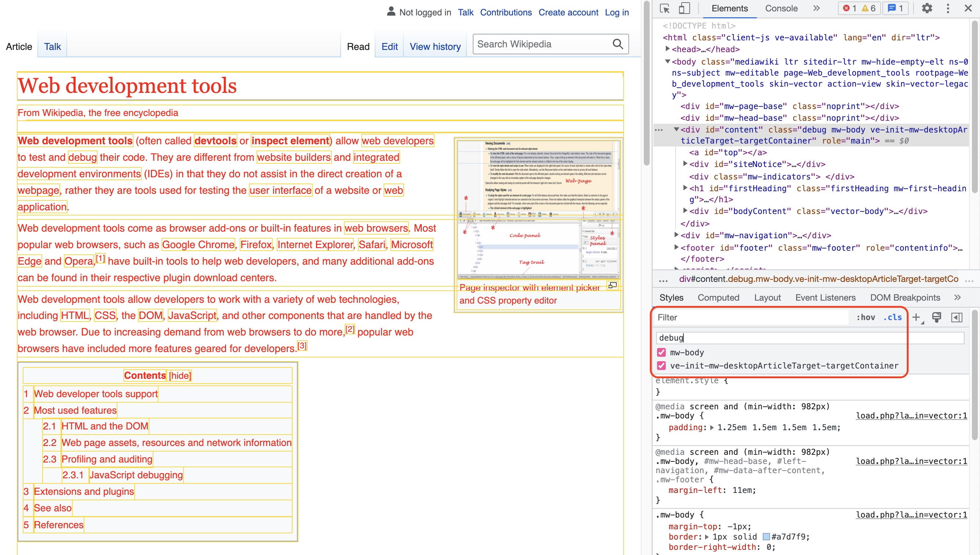Click the div#content breadcrumb item
980x555 pixels.
[x=819, y=279]
